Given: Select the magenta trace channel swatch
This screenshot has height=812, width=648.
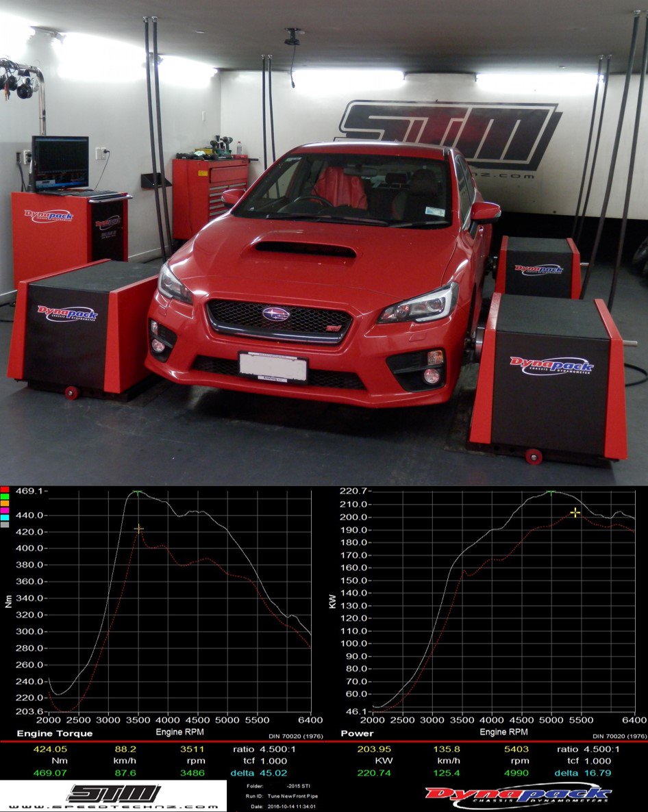Looking at the screenshot, I should (x=5, y=510).
